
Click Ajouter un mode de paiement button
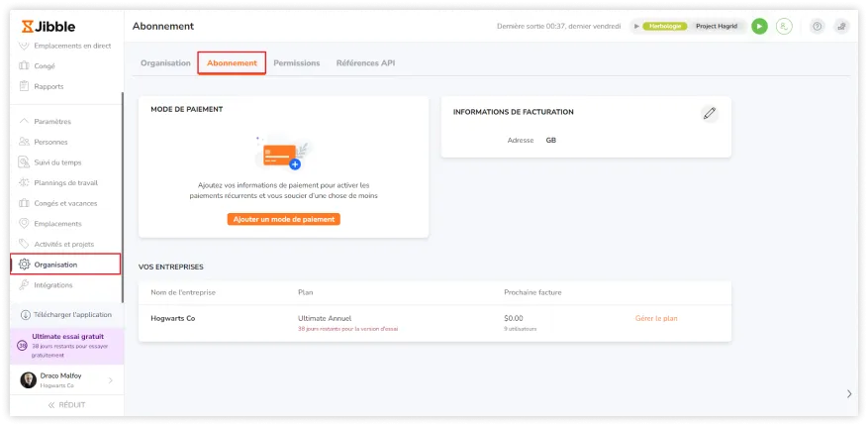tap(283, 219)
